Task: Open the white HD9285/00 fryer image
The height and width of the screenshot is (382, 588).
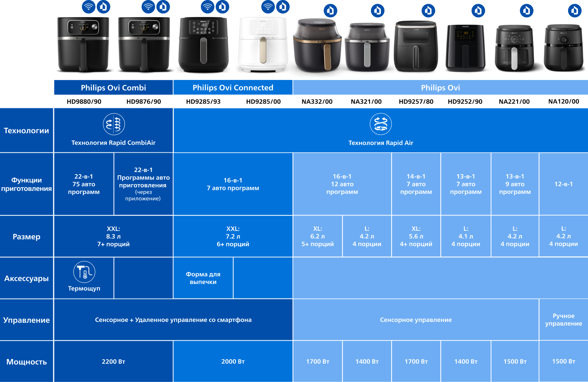Action: tap(263, 44)
